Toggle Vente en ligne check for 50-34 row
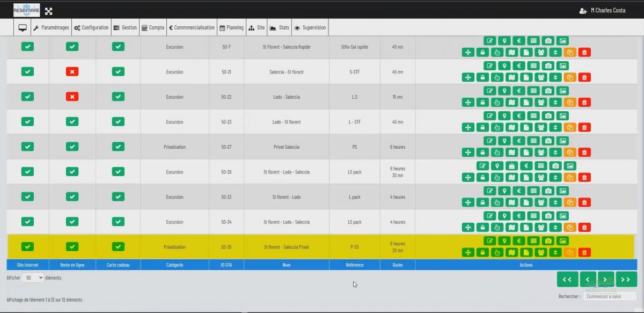 (72, 222)
